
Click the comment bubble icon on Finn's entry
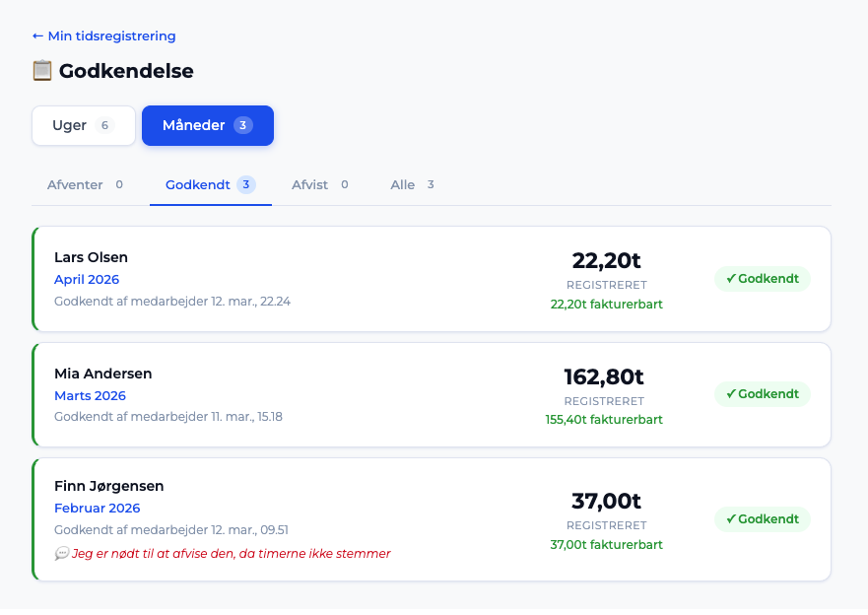61,554
